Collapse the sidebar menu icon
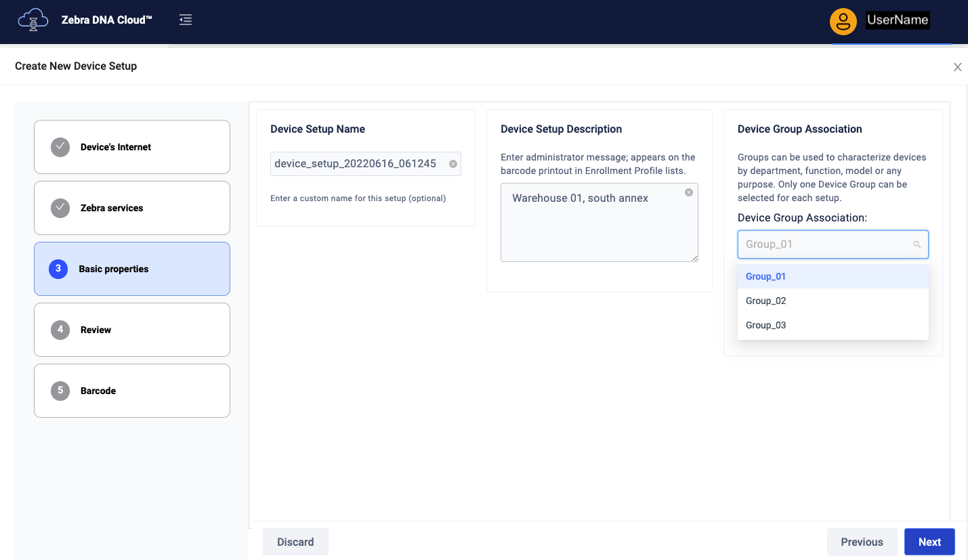Screen dimensions: 968x560 pyautogui.click(x=186, y=20)
